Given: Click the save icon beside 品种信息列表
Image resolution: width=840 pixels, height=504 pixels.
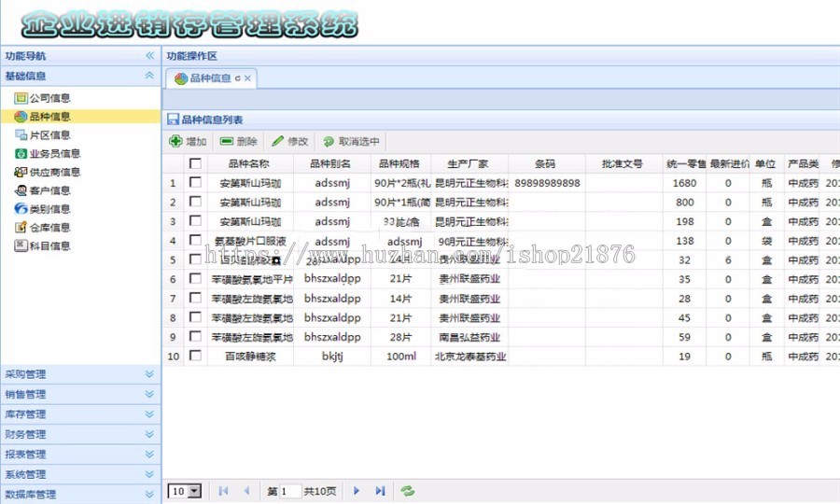Looking at the screenshot, I should 173,119.
